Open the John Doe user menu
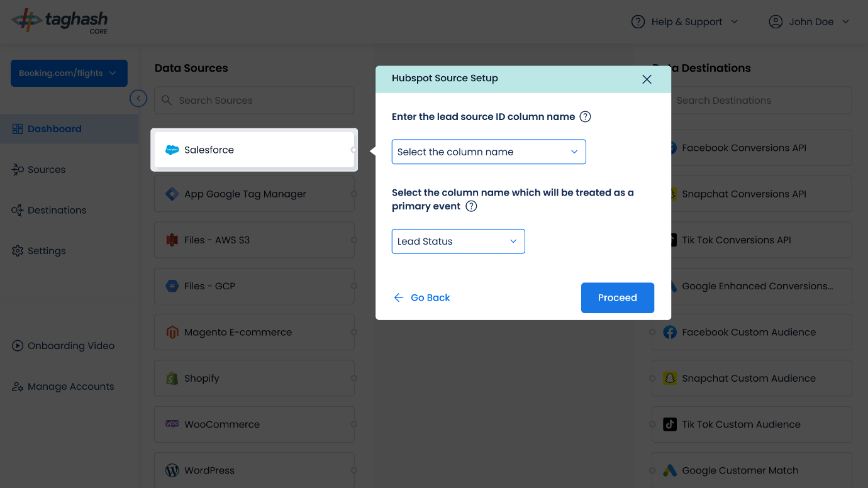Image resolution: width=868 pixels, height=488 pixels. [x=810, y=22]
